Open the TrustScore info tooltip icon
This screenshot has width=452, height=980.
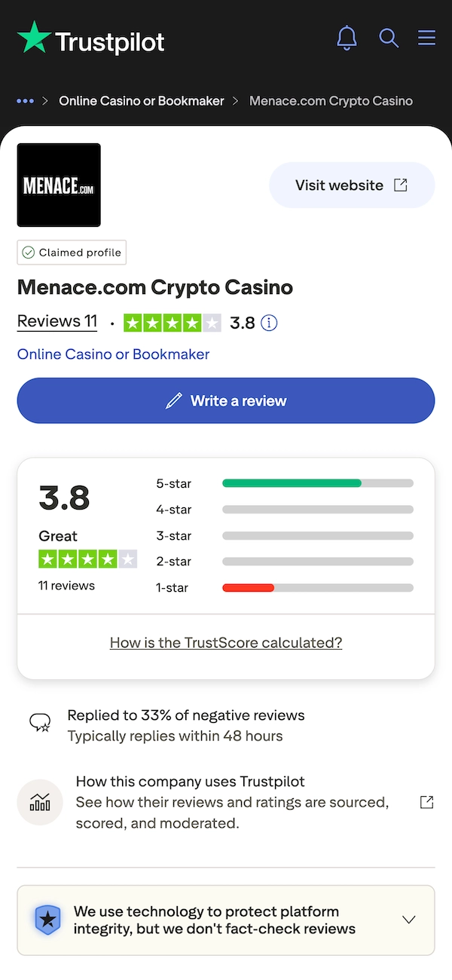[x=269, y=322]
